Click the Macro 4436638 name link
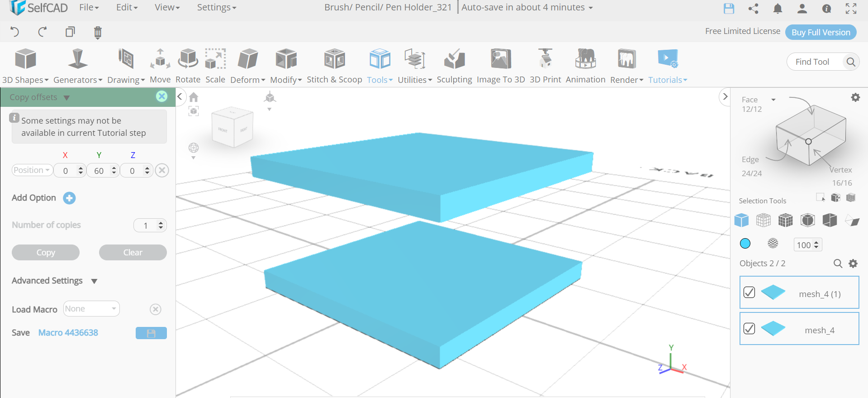This screenshot has height=398, width=868. (68, 333)
